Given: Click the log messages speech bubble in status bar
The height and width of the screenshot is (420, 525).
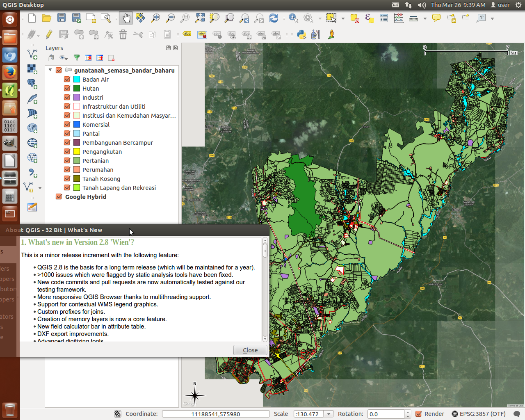Looking at the screenshot, I should coord(517,414).
